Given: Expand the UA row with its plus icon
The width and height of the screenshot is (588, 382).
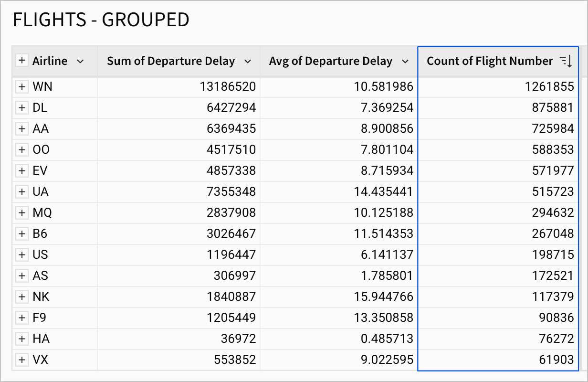Looking at the screenshot, I should [21, 192].
